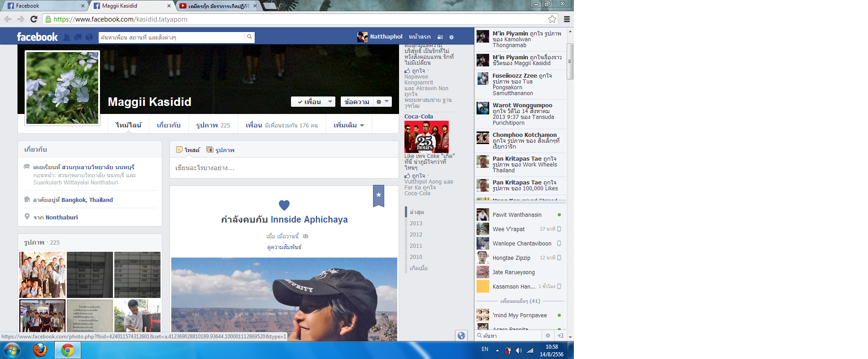Expand gear menu beside message button

tap(382, 102)
